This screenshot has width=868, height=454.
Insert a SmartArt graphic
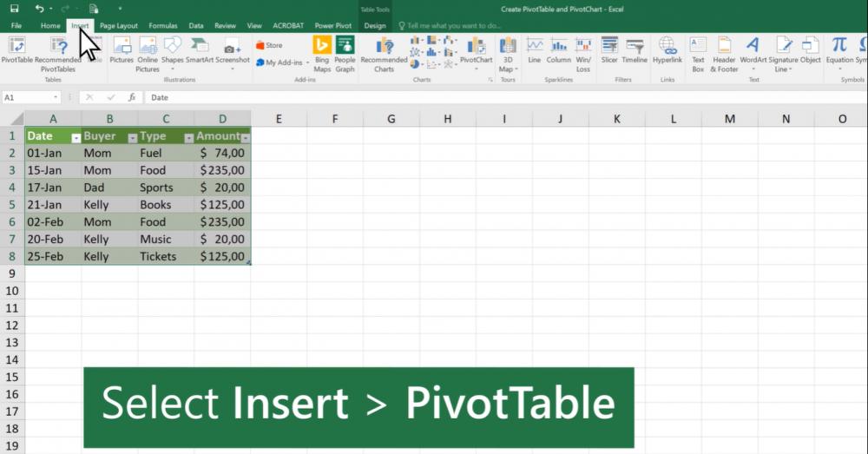pos(200,50)
